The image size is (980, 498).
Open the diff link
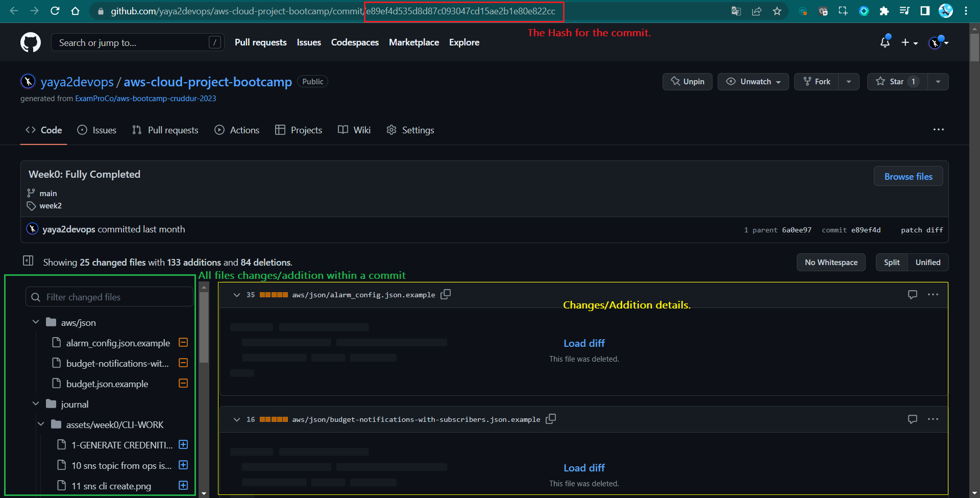coord(935,230)
